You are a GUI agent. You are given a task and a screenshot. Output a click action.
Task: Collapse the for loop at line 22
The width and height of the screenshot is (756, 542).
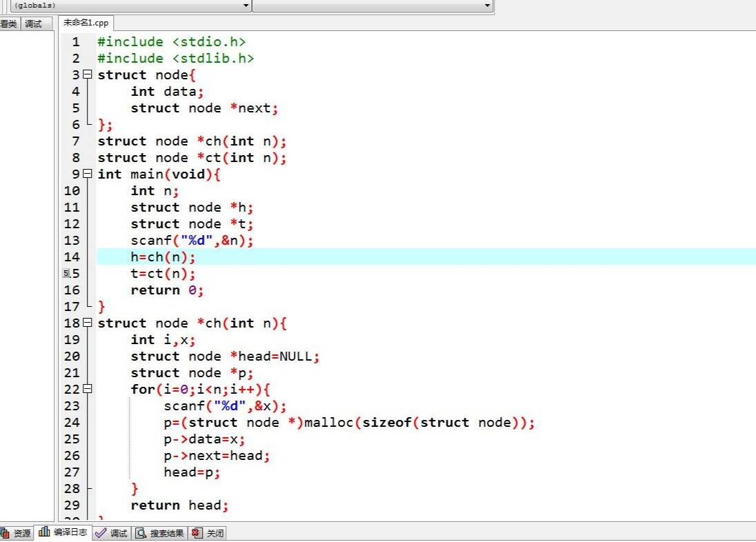click(87, 390)
